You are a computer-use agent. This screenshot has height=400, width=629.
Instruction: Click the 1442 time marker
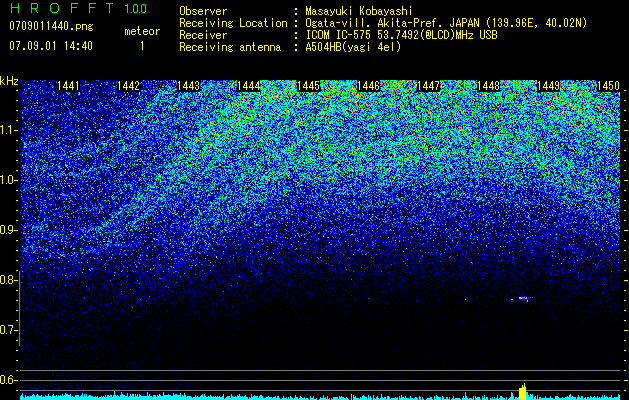pos(128,86)
